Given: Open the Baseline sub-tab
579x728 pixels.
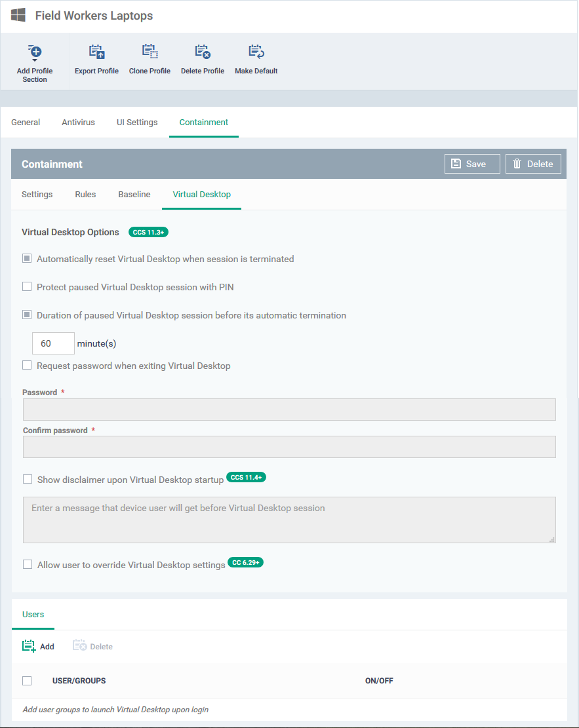Looking at the screenshot, I should pyautogui.click(x=134, y=194).
